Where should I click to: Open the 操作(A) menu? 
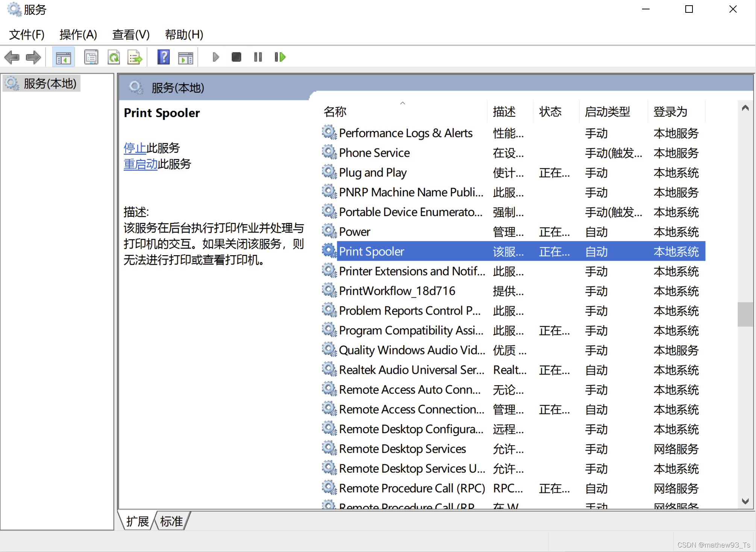pos(78,35)
